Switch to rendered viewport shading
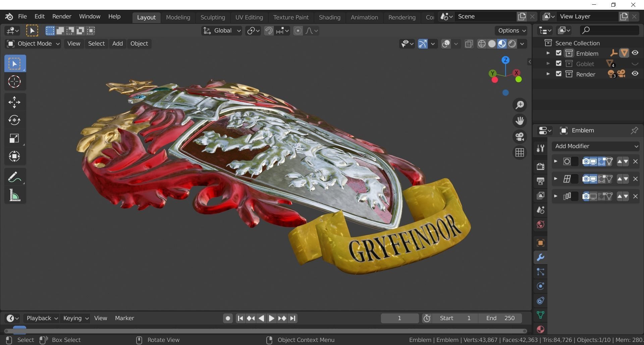644x345 pixels. click(x=512, y=44)
